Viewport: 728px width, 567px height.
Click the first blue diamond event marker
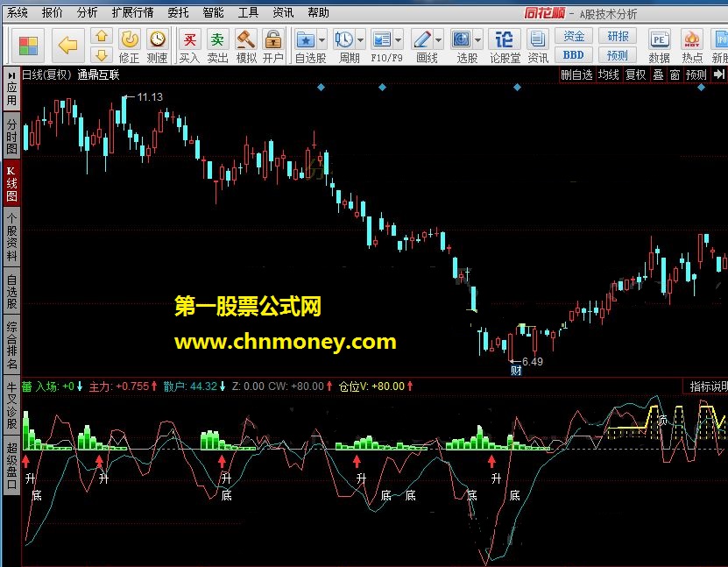click(x=321, y=87)
